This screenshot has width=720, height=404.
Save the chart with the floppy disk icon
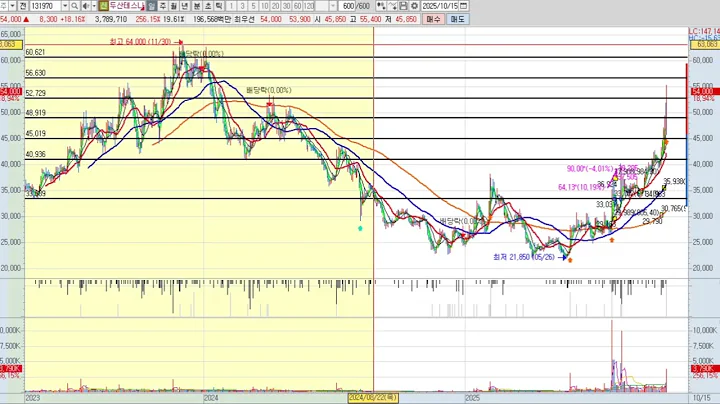[403, 6]
